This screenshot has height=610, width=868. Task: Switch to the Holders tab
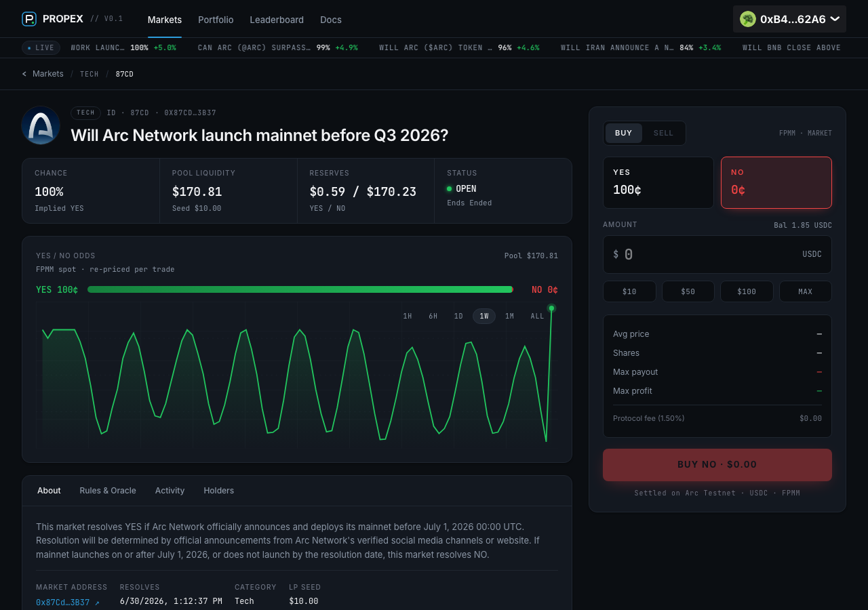219,491
